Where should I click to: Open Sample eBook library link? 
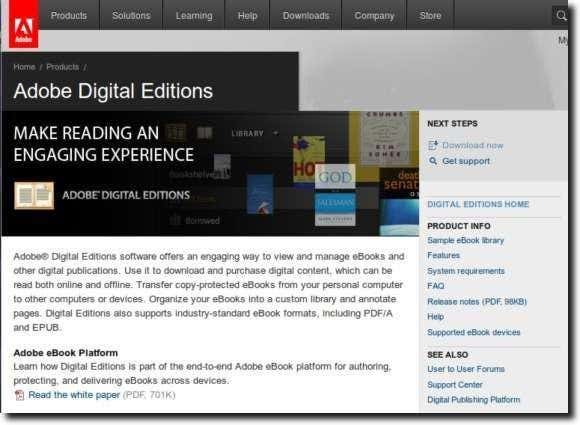[466, 240]
